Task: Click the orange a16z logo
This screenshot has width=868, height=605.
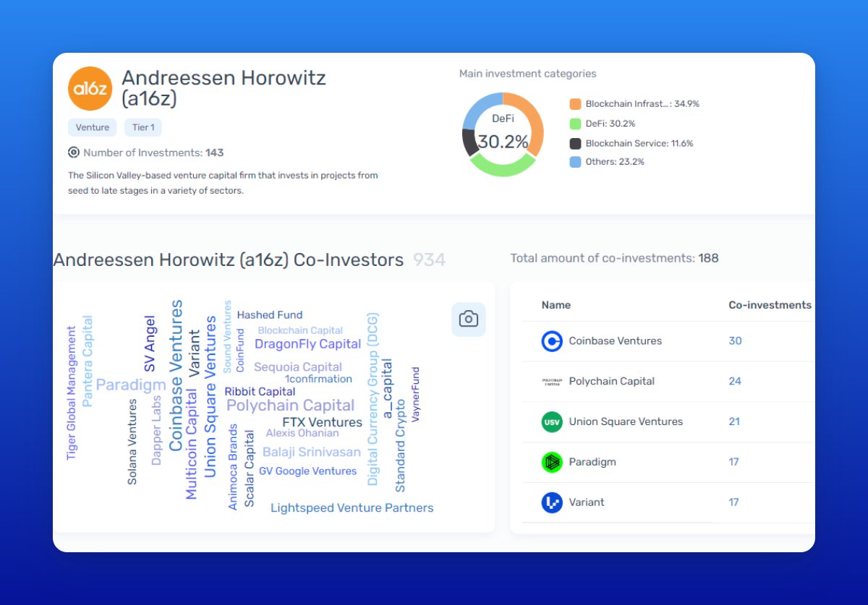Action: pyautogui.click(x=90, y=89)
